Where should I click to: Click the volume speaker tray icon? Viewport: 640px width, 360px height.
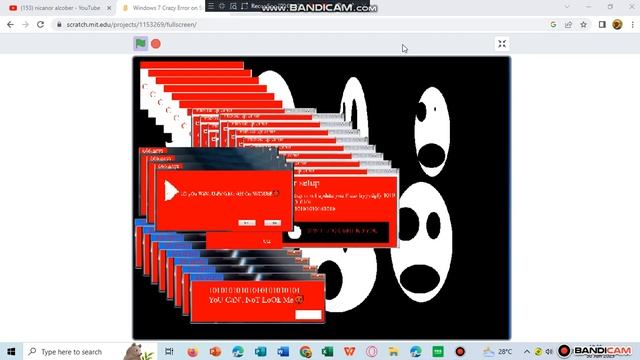[549, 351]
